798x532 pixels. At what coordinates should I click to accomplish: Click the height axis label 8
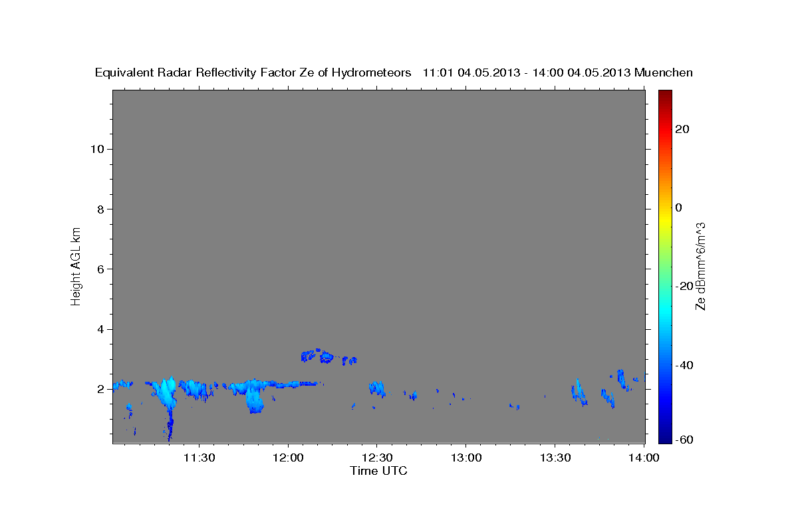point(100,209)
